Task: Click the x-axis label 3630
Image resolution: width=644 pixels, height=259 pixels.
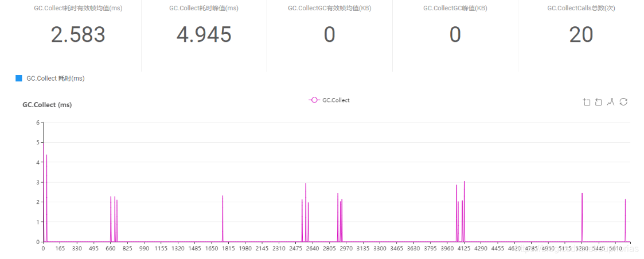Action: [x=413, y=248]
